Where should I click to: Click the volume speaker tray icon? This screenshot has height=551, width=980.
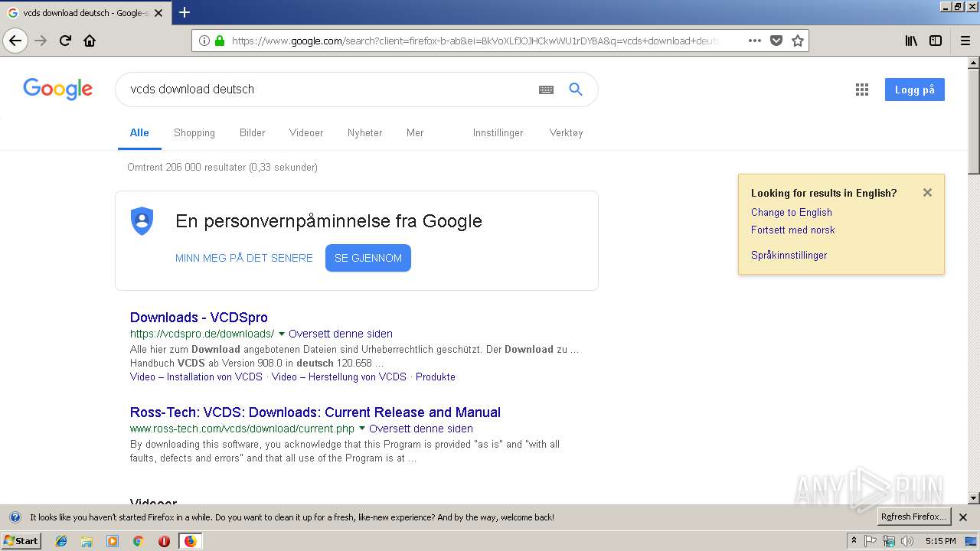pos(907,541)
